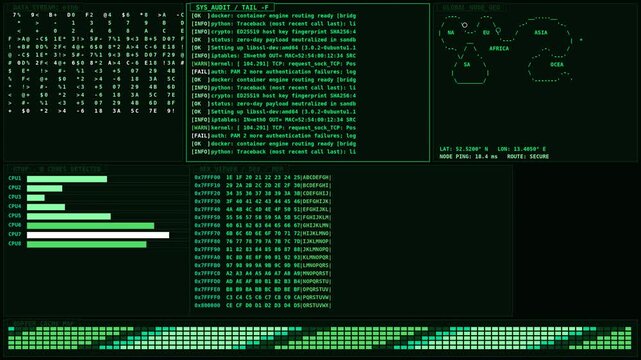The width and height of the screenshot is (641, 360).
Task: Click the |MNOPQRST| ASCII column
Action: click(316, 273)
